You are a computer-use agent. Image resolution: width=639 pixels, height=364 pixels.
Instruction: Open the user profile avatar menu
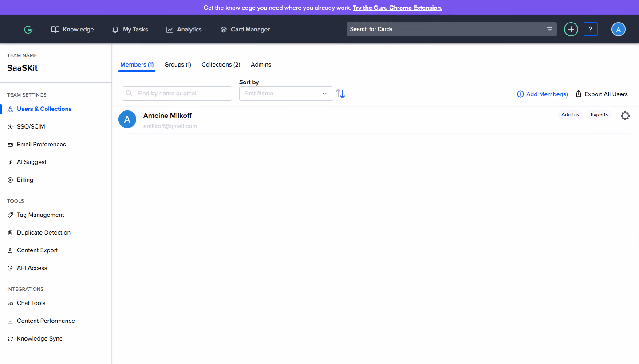(x=619, y=29)
